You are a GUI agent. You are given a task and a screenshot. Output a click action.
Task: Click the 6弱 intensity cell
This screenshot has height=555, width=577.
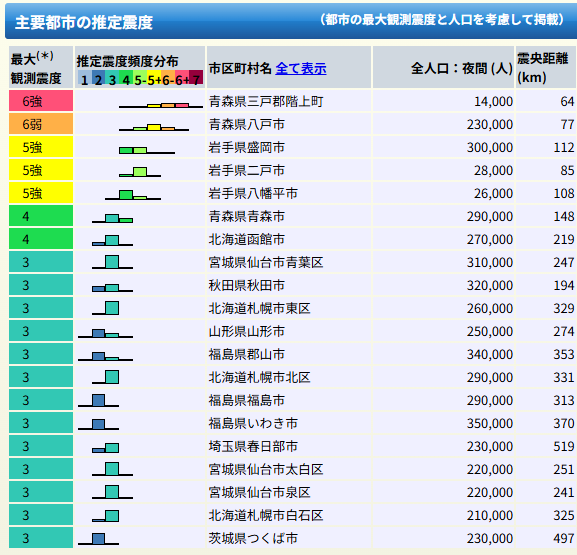pos(41,124)
